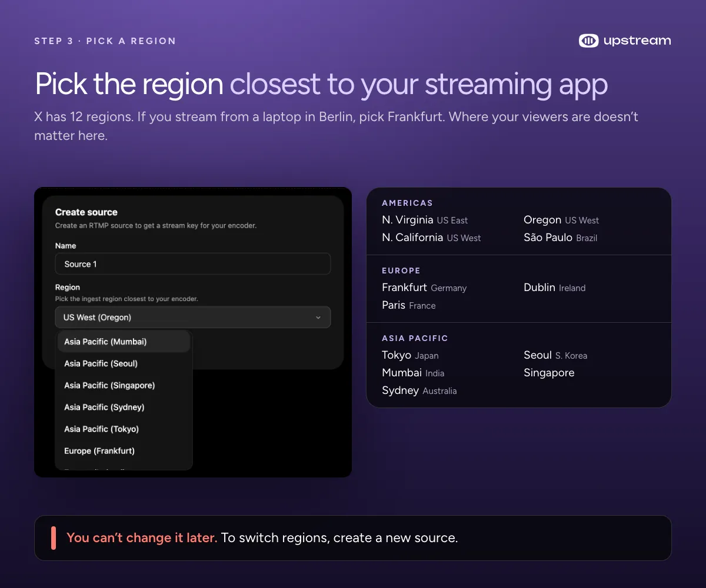The width and height of the screenshot is (706, 588).
Task: Open the US West (Oregon) region dropdown
Action: tap(193, 317)
